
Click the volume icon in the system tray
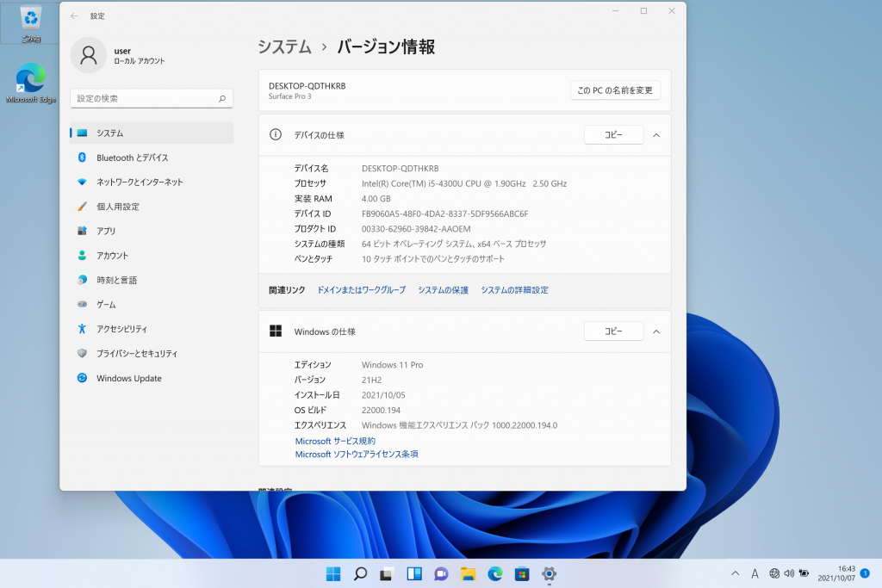(x=789, y=573)
